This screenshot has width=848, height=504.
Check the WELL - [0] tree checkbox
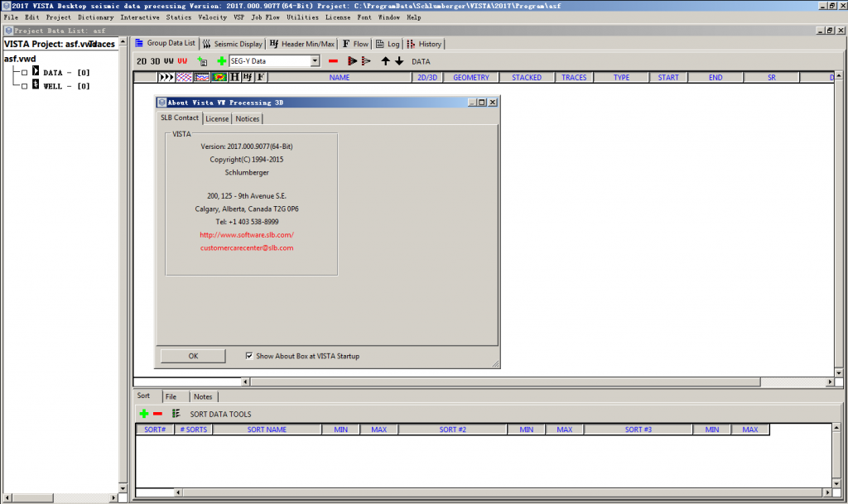pos(24,86)
